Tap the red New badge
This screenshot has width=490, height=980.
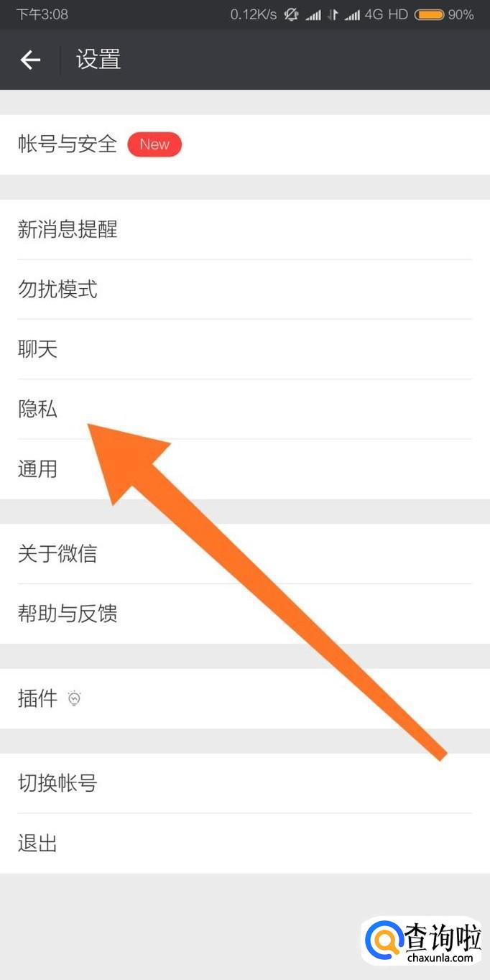(154, 144)
